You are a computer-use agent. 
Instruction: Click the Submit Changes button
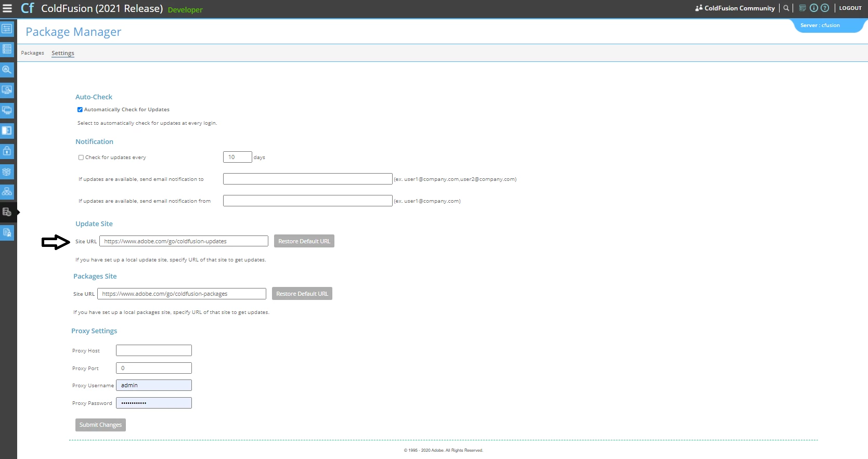point(100,425)
